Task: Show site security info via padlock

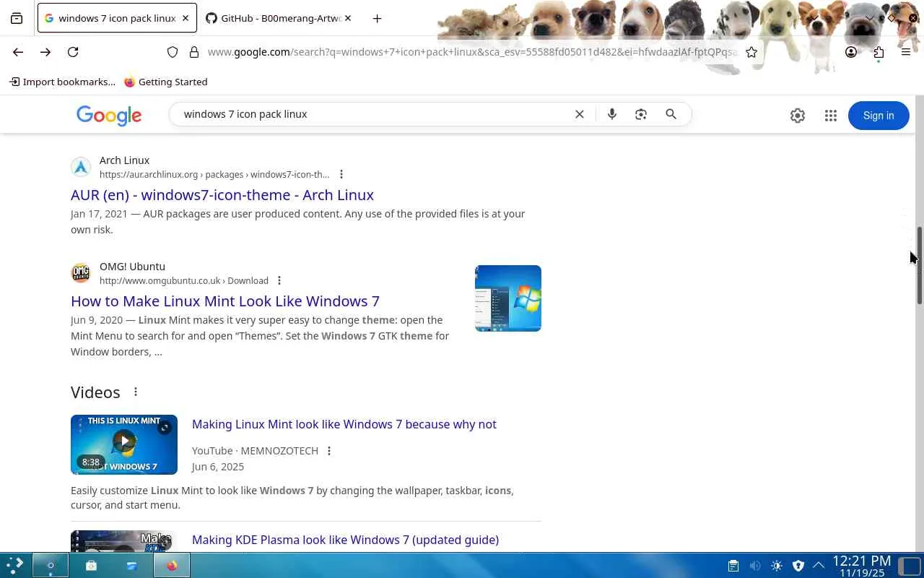Action: click(x=194, y=52)
